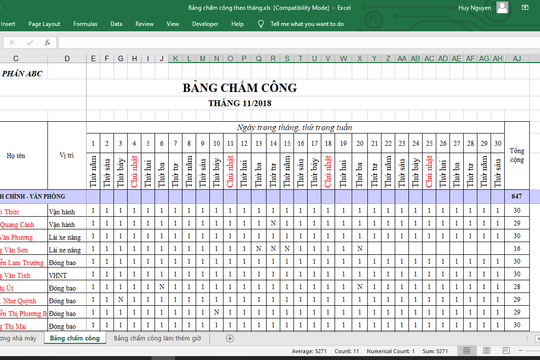Viewport: 540px width, 360px height.
Task: Open the Help ribbon tab
Action: point(237,24)
